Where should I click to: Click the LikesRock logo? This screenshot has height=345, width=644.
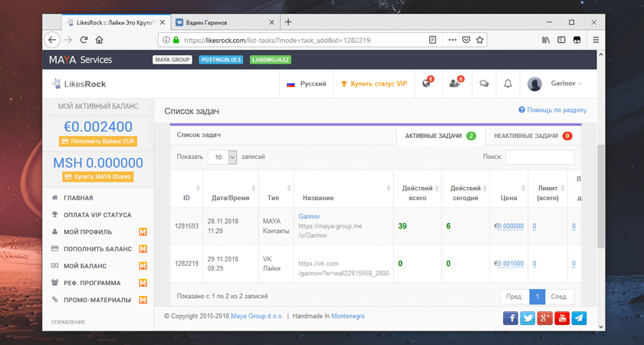79,84
